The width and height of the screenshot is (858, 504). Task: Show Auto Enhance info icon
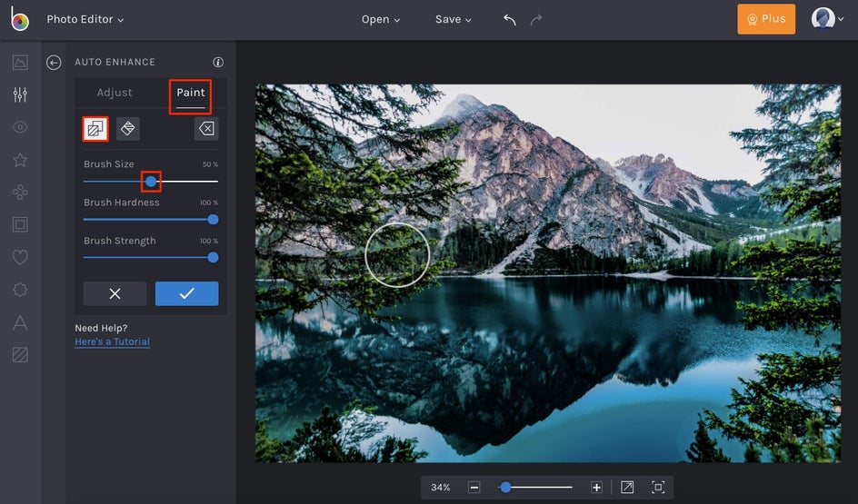click(218, 63)
